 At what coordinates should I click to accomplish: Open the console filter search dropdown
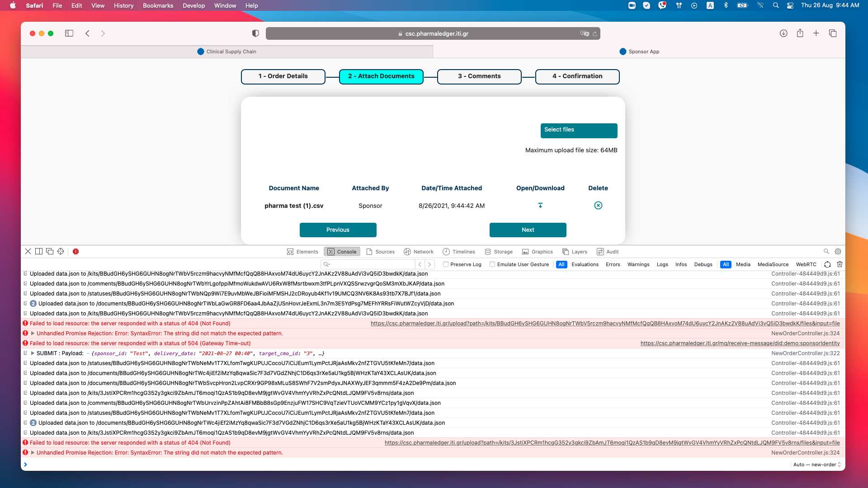point(327,265)
